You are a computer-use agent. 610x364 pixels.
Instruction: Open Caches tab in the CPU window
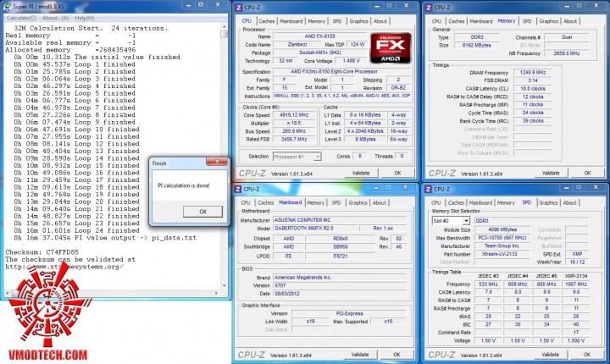pyautogui.click(x=267, y=21)
